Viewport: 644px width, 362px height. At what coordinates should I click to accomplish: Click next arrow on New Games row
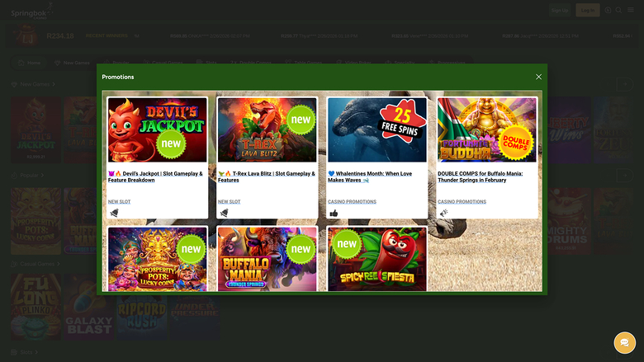tap(625, 84)
